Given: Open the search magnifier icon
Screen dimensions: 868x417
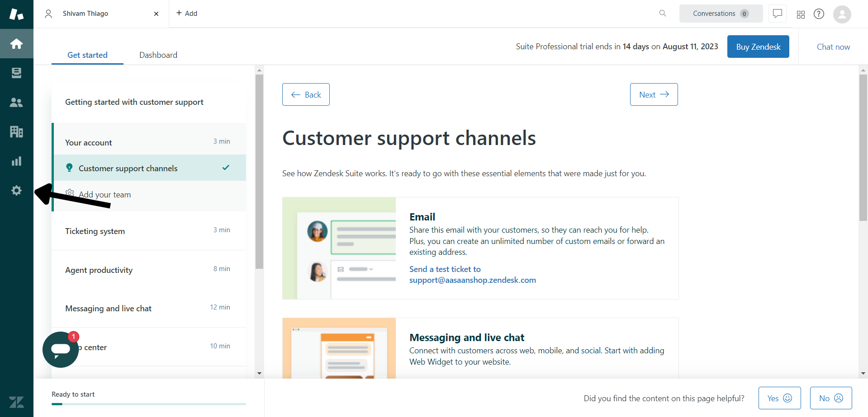Looking at the screenshot, I should tap(663, 14).
